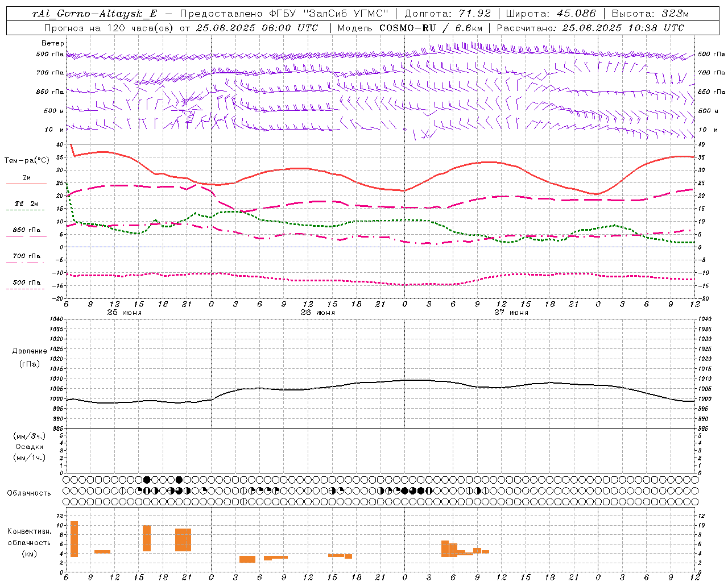Click the Высота: 323м value
728x582 pixels.
[x=650, y=14]
